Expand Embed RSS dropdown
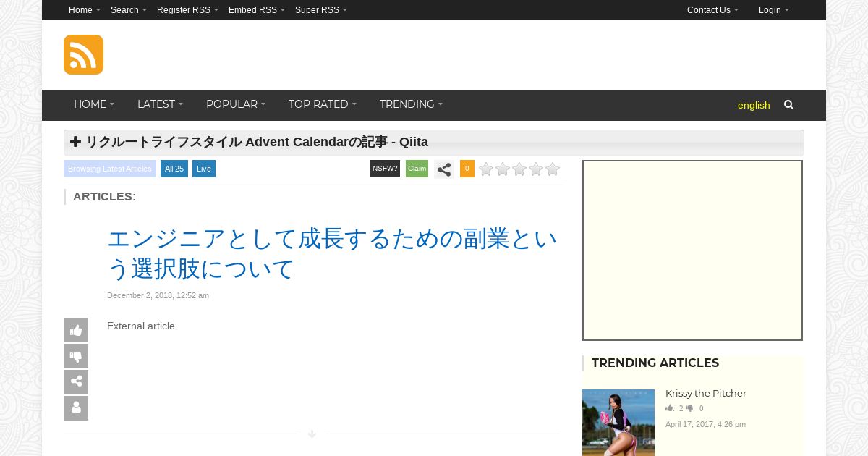Viewport: 868px width, 456px height. coord(257,10)
